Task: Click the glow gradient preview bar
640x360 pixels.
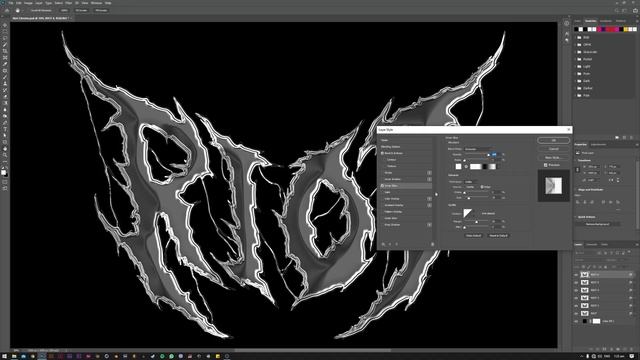Action: tap(483, 167)
